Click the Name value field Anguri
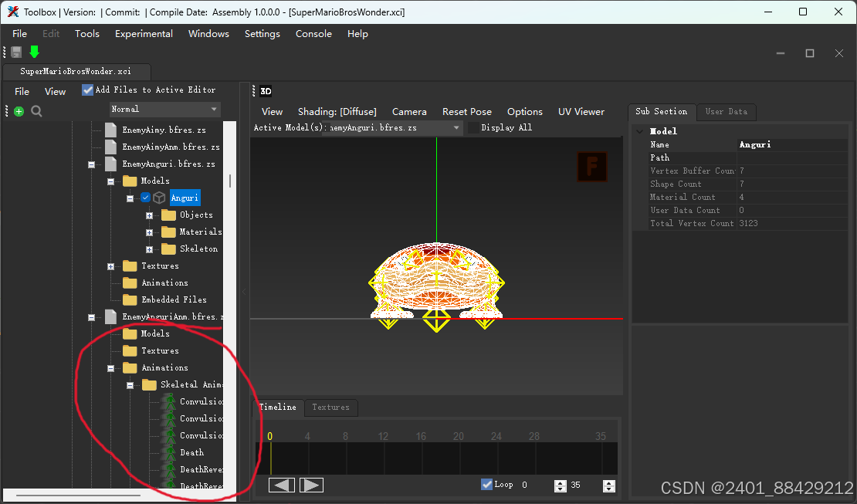 pos(792,145)
